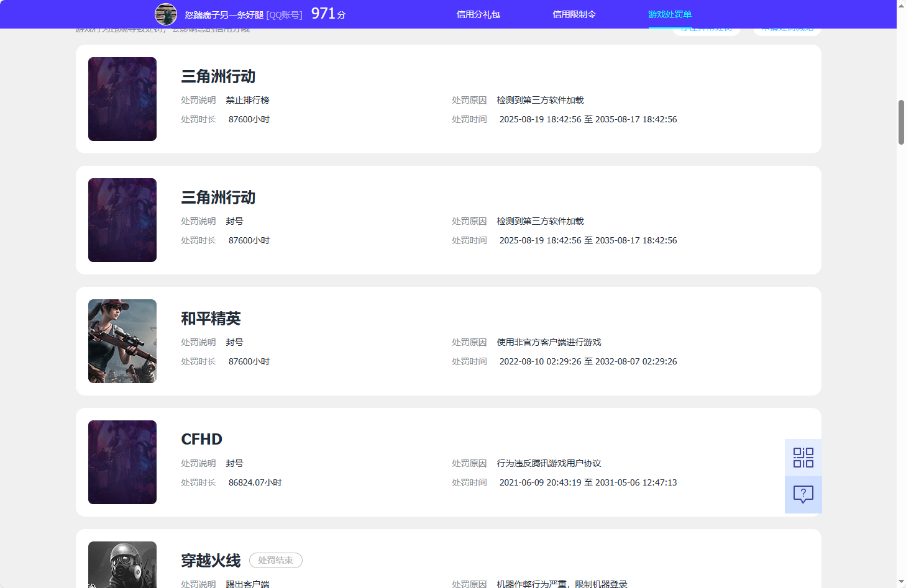
Task: Click the left white button near the header
Action: click(707, 27)
